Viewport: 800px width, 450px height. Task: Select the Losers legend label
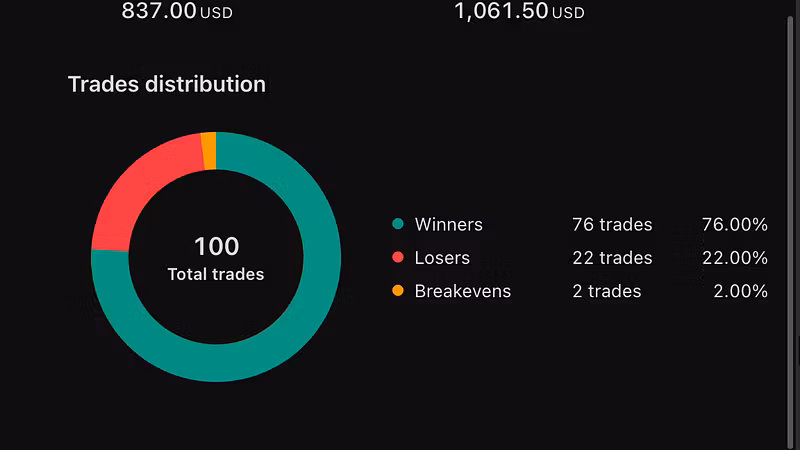point(442,258)
